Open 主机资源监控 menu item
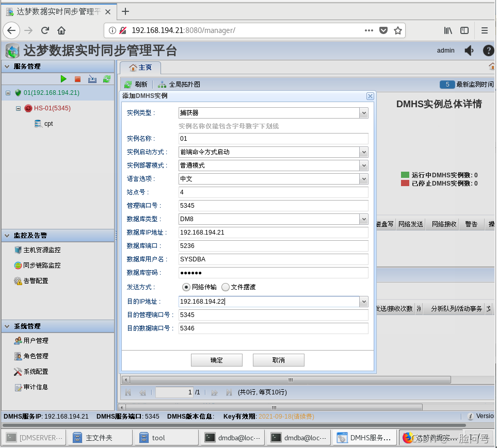Image resolution: width=497 pixels, height=448 pixels. pyautogui.click(x=37, y=250)
